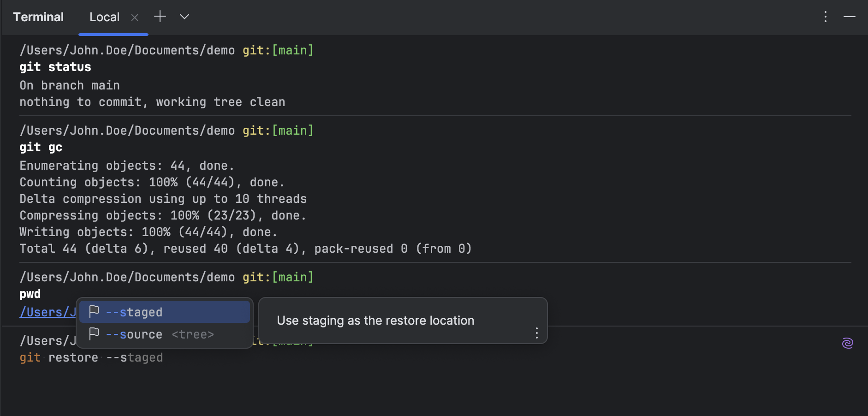Screen dimensions: 868x416
Task: Open terminal options via the three-dot icon
Action: coord(825,17)
